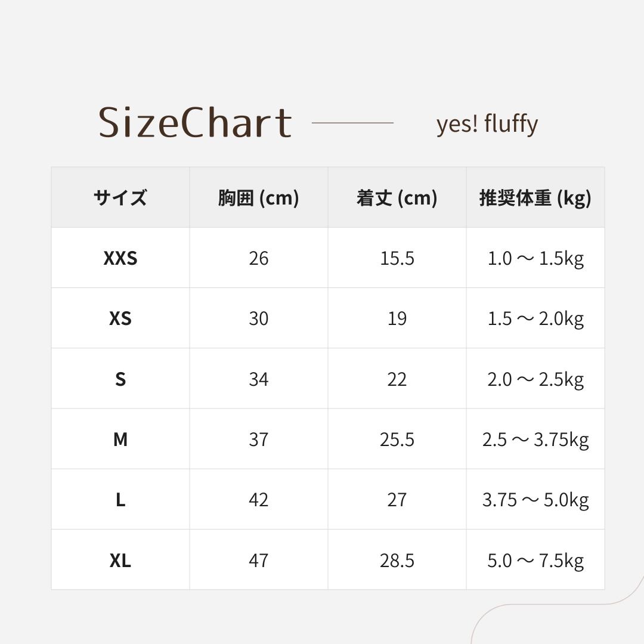Image resolution: width=644 pixels, height=644 pixels.
Task: Click the 推奨体重 (kg) column header
Action: (535, 197)
